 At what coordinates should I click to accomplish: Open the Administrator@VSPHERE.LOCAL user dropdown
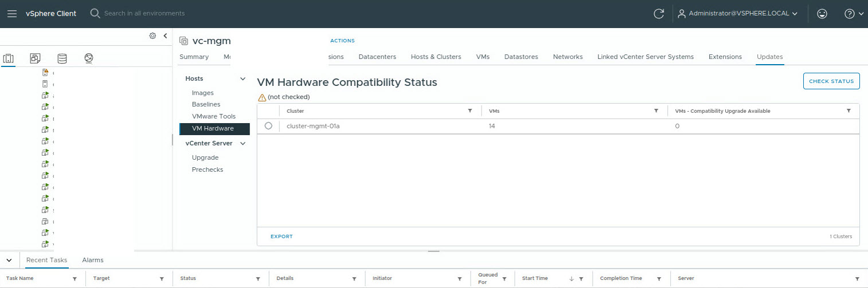click(x=738, y=14)
